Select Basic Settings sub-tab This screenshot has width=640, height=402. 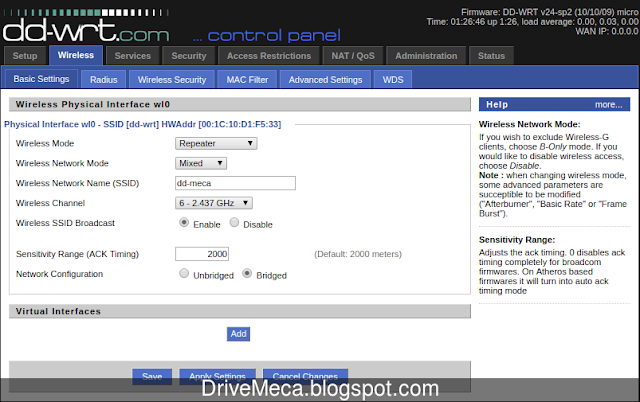click(x=41, y=79)
